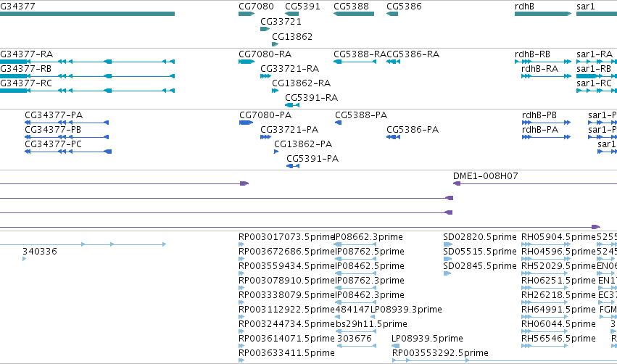Select protein CG7080-PA

(246, 123)
